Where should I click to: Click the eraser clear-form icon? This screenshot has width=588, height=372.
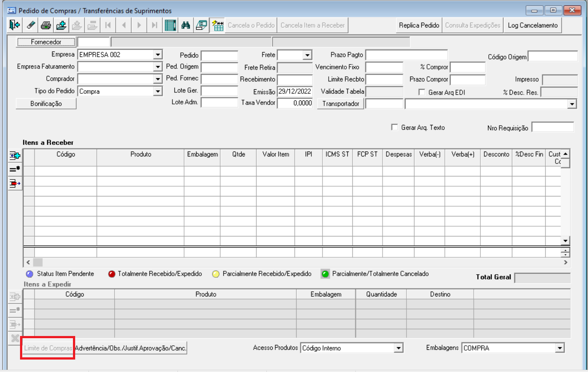(30, 25)
